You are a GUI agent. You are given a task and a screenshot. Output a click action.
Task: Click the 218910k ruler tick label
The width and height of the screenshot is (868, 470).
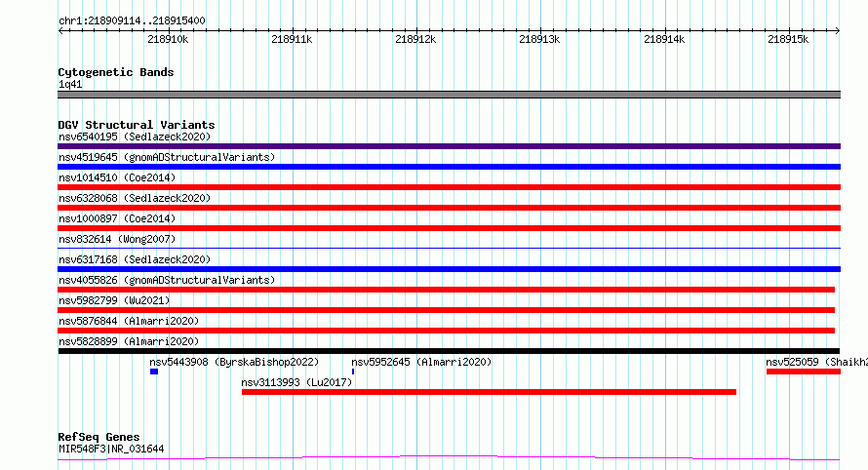168,39
